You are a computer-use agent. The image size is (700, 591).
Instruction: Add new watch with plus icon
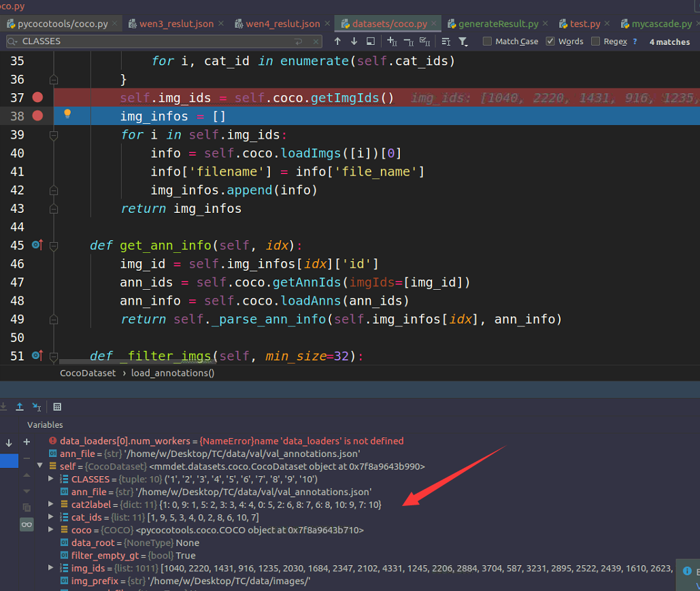27,442
